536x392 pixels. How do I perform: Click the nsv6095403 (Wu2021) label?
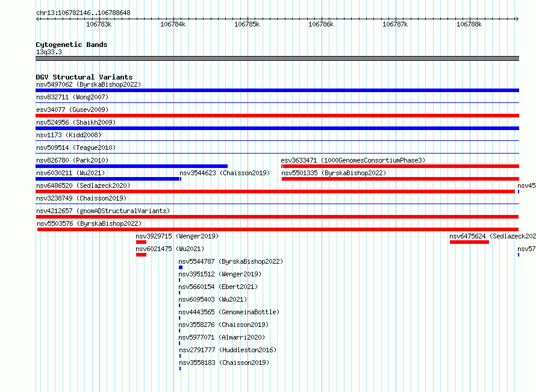213,299
